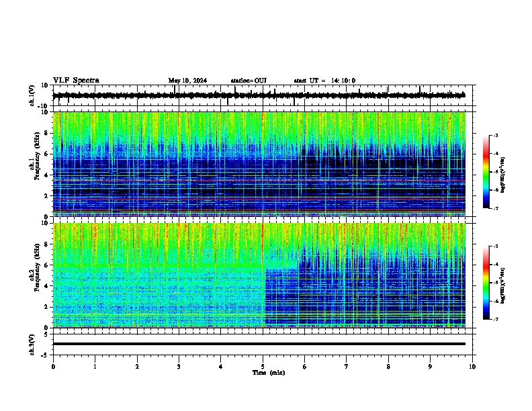Click inside the ch.2 spectrogram panel
Screen dimensions: 532x411
tap(259, 275)
